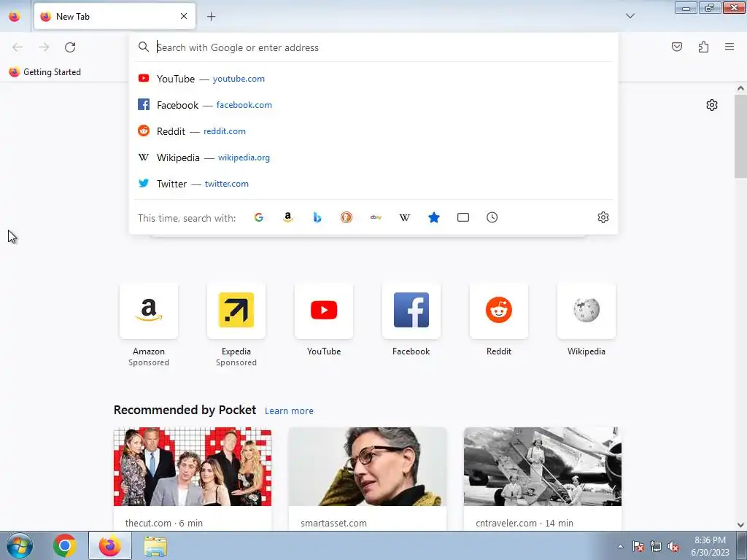Open search settings gear in dropdown

pyautogui.click(x=603, y=217)
